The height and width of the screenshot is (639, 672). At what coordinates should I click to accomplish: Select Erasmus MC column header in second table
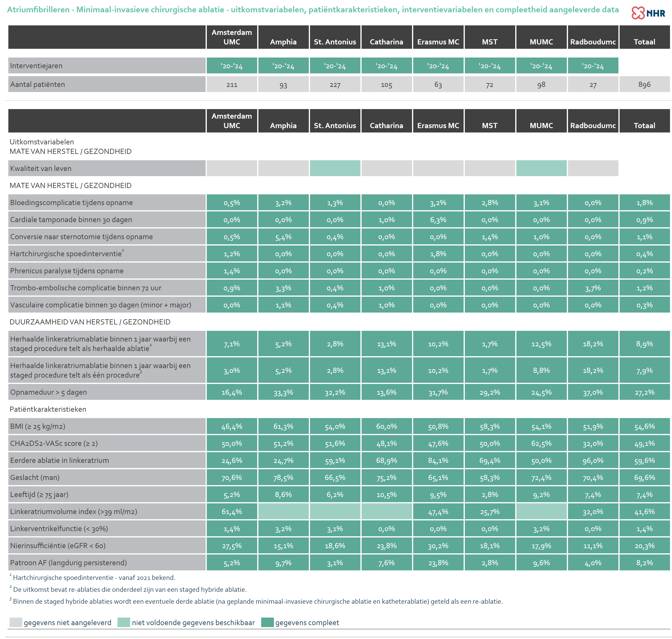coord(438,125)
